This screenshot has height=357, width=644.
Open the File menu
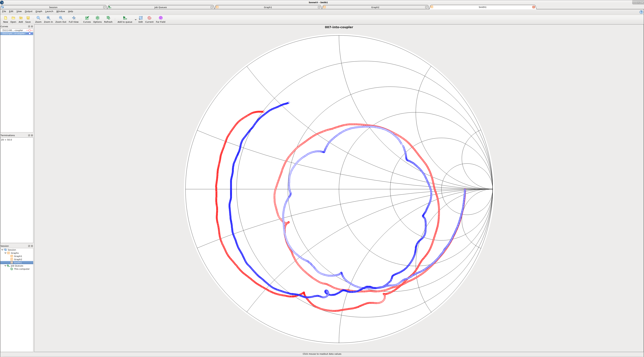[4, 11]
